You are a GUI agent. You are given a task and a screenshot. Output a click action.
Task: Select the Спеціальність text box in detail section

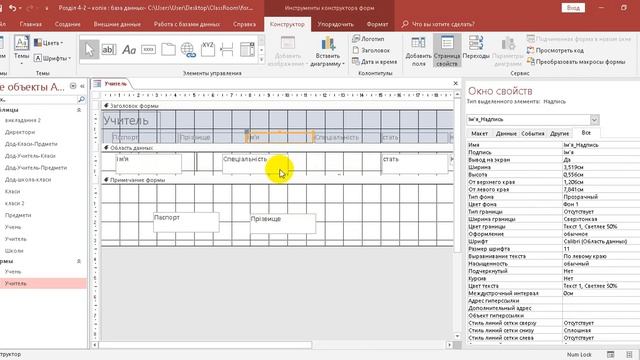pyautogui.click(x=255, y=164)
